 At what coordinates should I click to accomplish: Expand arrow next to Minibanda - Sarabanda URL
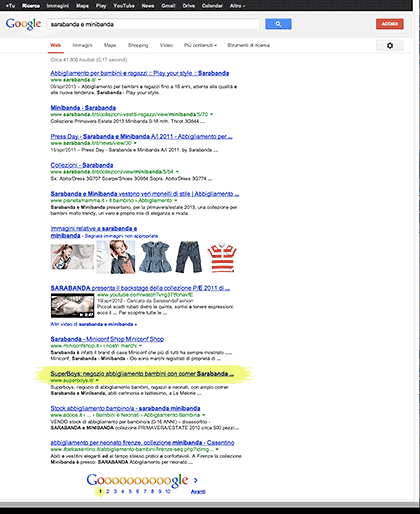(x=211, y=114)
